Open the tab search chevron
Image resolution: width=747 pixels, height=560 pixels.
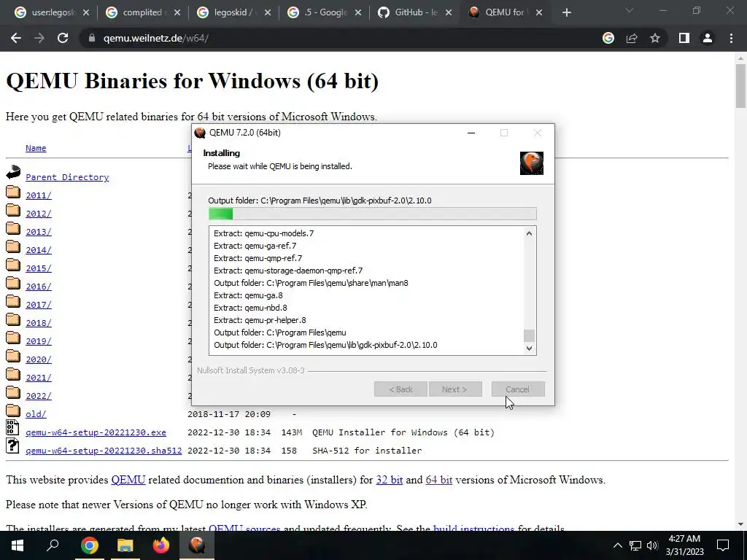click(x=630, y=10)
